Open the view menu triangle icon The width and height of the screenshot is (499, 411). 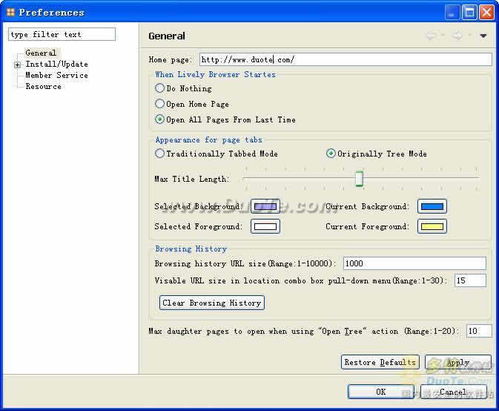pos(483,36)
